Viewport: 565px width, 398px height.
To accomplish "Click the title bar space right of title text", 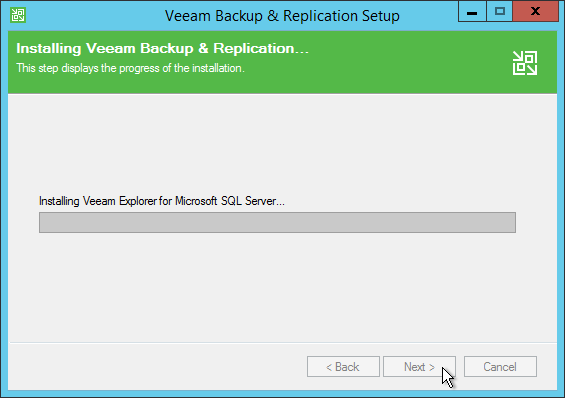I will pyautogui.click(x=429, y=16).
